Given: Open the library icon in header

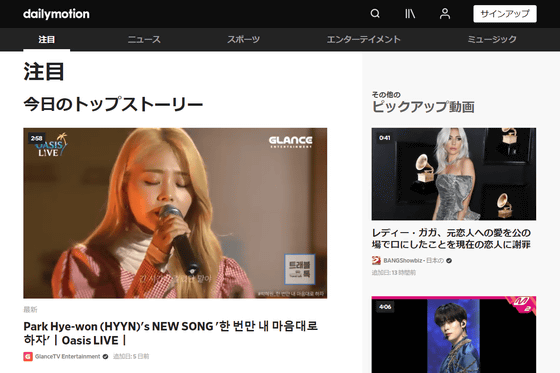Looking at the screenshot, I should [410, 14].
